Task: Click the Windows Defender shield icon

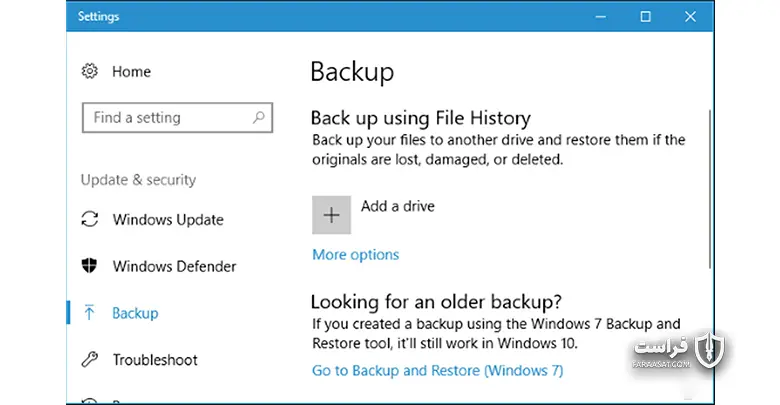Action: (90, 266)
